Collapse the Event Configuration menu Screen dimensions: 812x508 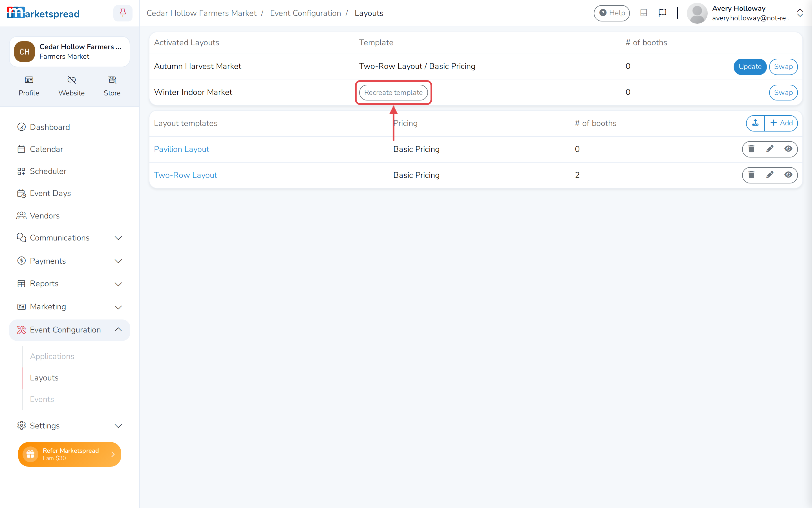click(69, 330)
